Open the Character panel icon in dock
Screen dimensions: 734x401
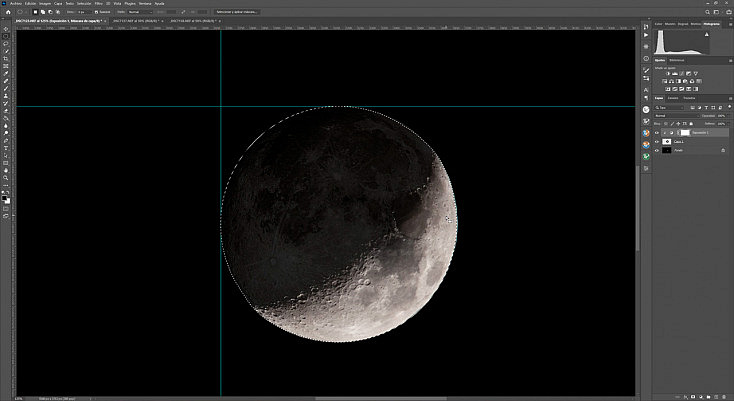646,89
